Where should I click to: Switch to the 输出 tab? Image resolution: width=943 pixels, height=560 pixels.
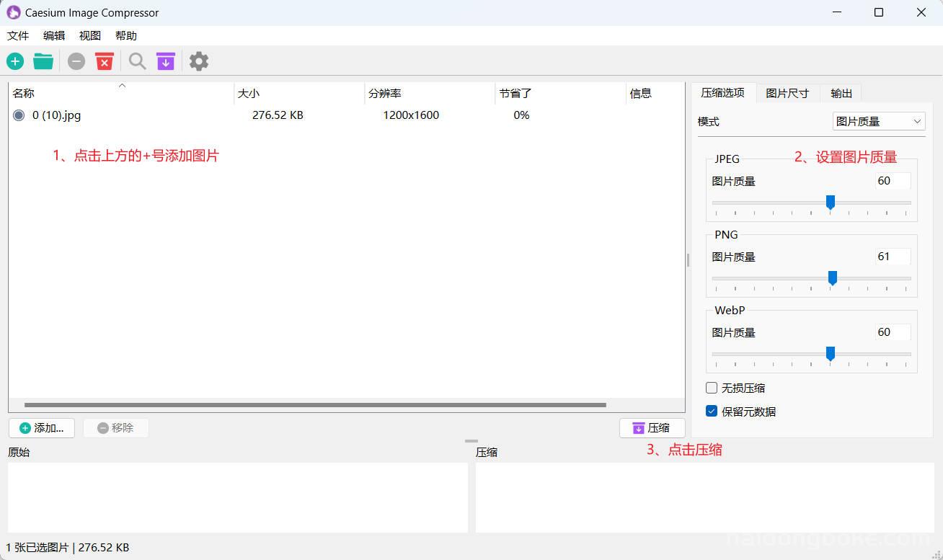[x=841, y=93]
